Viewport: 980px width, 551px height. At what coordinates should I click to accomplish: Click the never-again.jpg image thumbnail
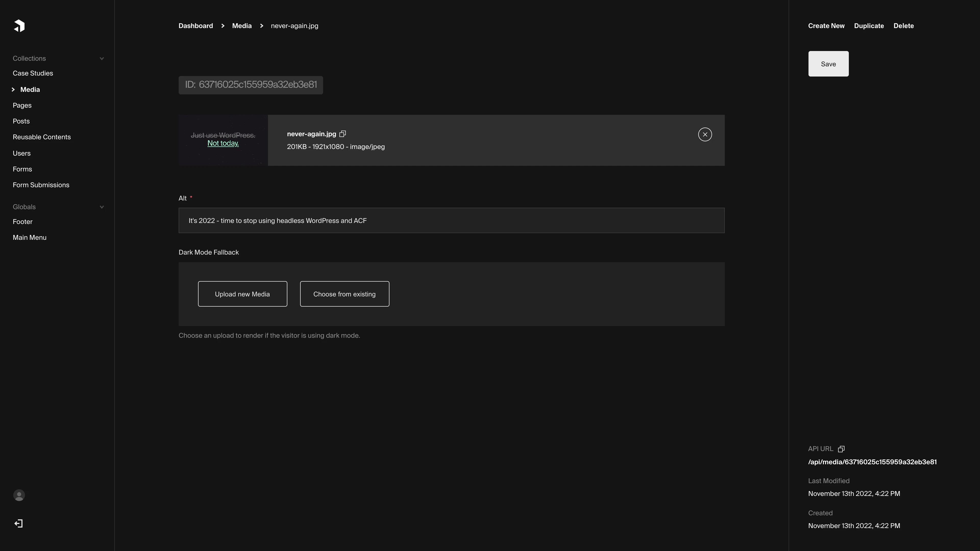tap(223, 140)
